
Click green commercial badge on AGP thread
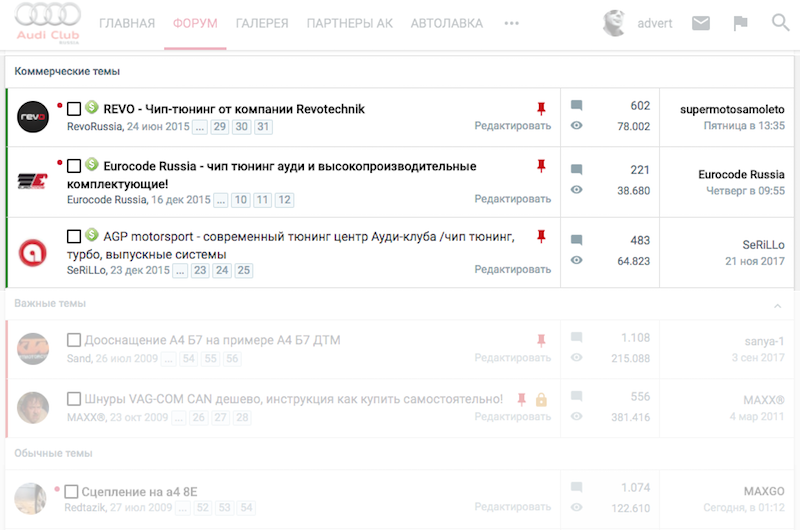(92, 235)
